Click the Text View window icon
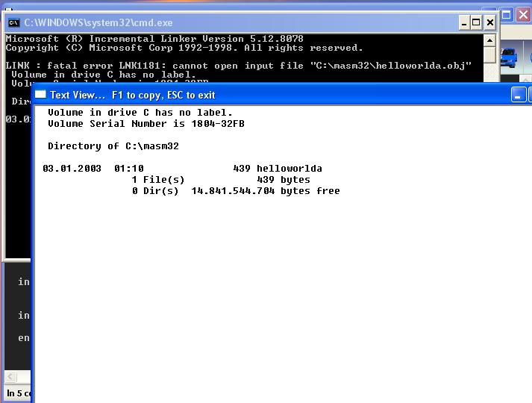532x403 pixels. [40, 94]
